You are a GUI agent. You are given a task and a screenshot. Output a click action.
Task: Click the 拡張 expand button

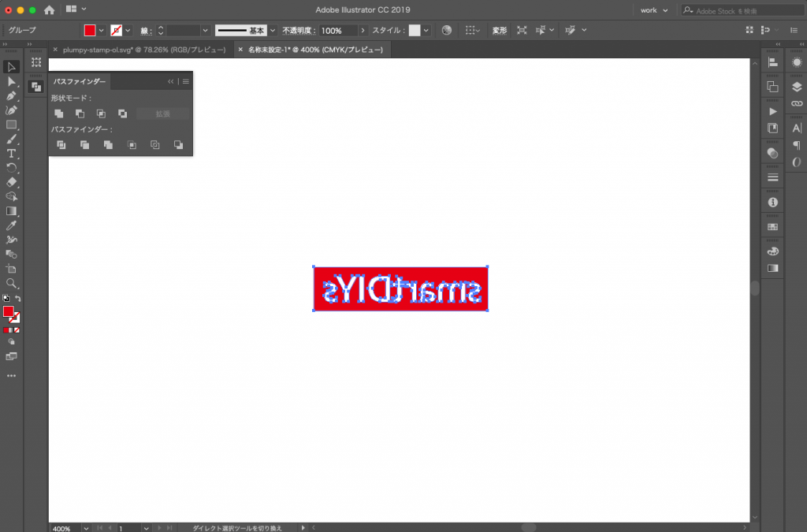tap(162, 113)
